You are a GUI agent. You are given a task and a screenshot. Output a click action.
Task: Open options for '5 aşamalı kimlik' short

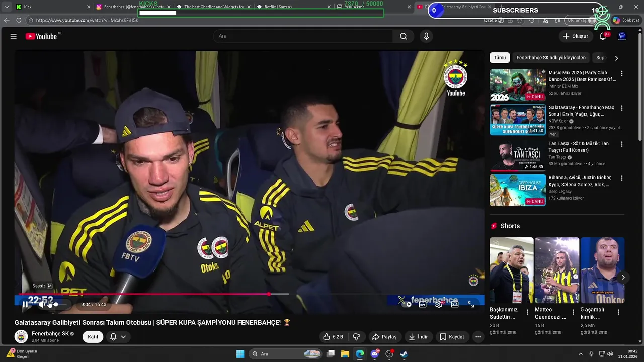[618, 312]
